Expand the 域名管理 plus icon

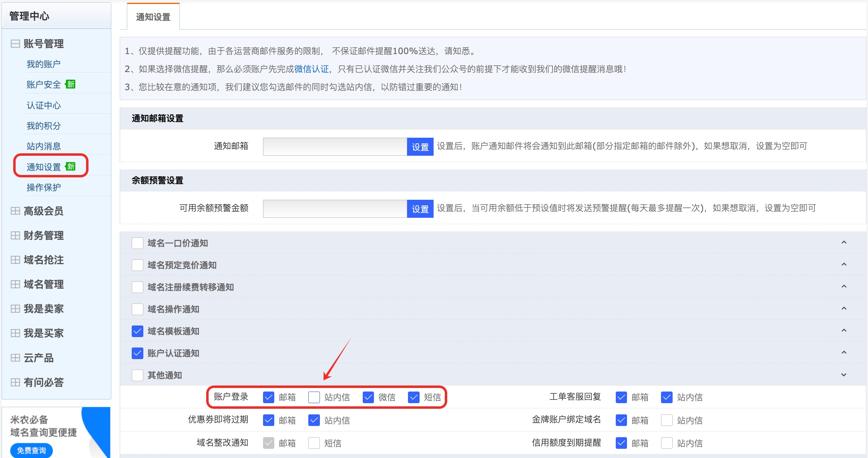[x=15, y=284]
